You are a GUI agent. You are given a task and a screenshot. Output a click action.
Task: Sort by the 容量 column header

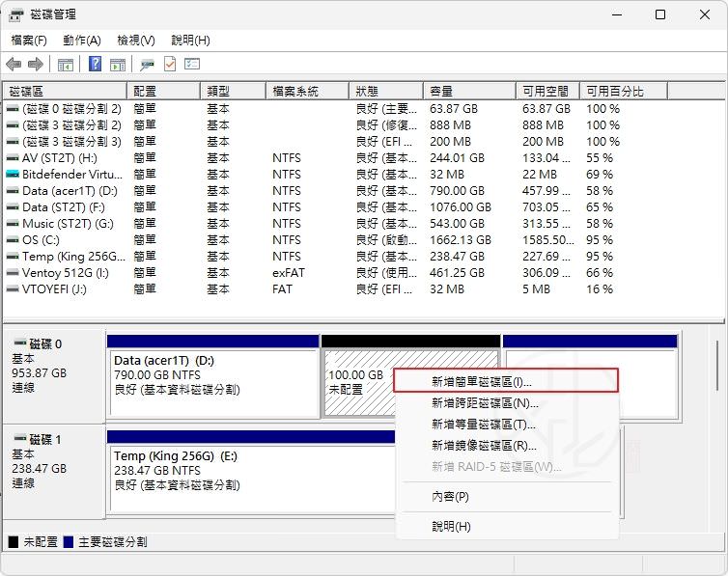470,92
